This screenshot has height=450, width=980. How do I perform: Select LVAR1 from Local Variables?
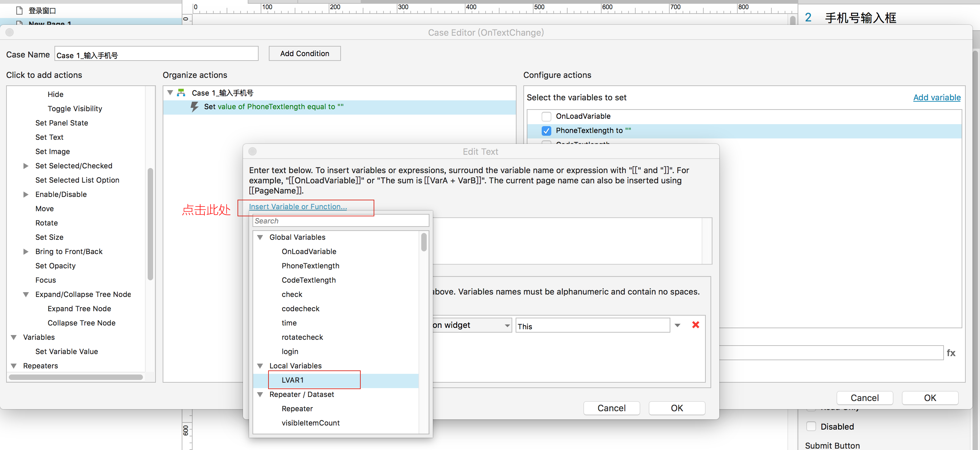[x=293, y=380]
